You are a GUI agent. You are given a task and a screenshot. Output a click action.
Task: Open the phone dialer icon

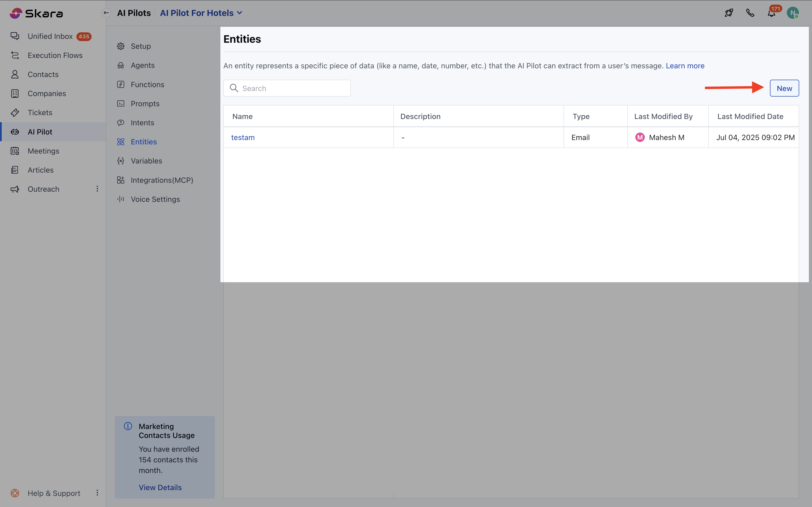pos(750,13)
